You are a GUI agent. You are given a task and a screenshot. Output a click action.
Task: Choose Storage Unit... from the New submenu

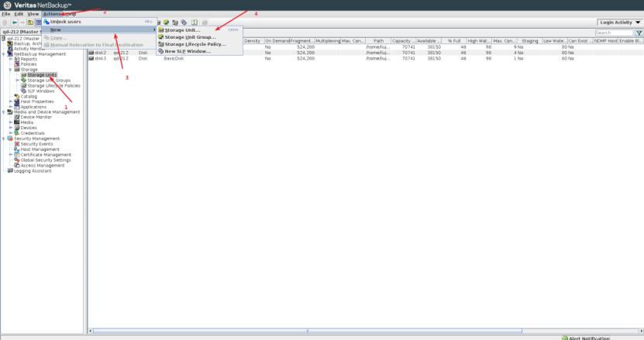[x=199, y=30]
